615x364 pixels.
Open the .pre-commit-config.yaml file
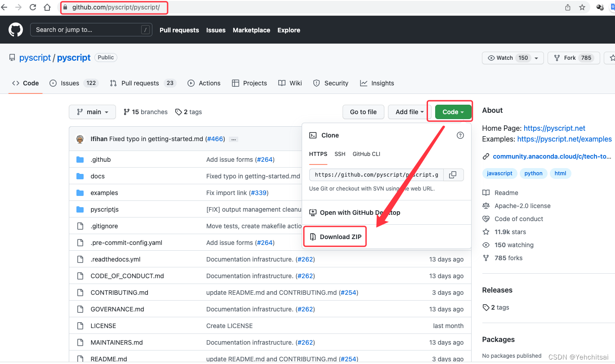point(126,243)
